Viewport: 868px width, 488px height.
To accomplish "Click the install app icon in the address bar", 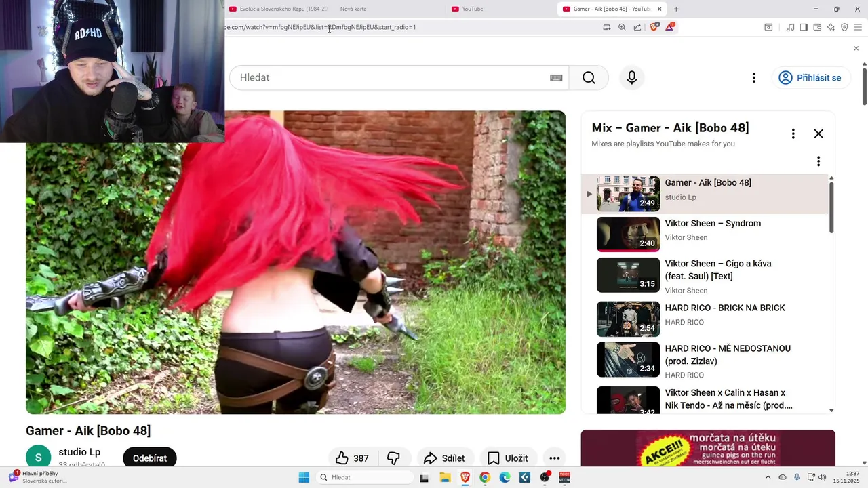I will point(607,27).
